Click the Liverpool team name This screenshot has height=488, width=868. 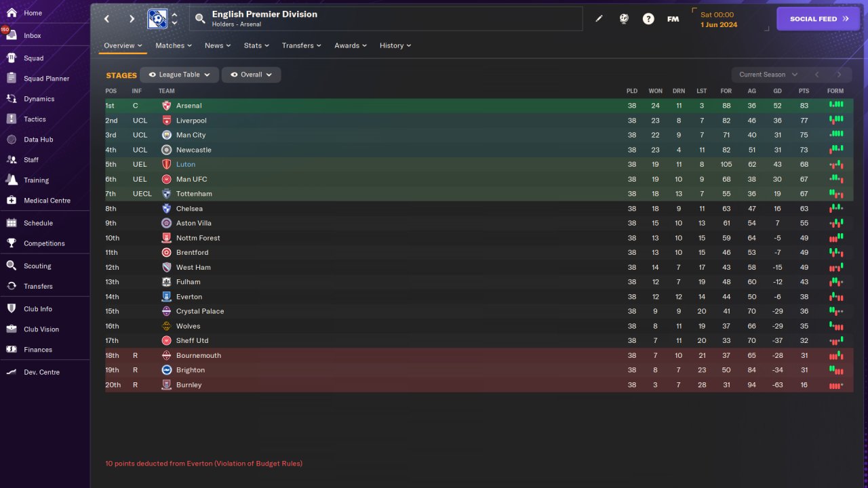(x=191, y=121)
